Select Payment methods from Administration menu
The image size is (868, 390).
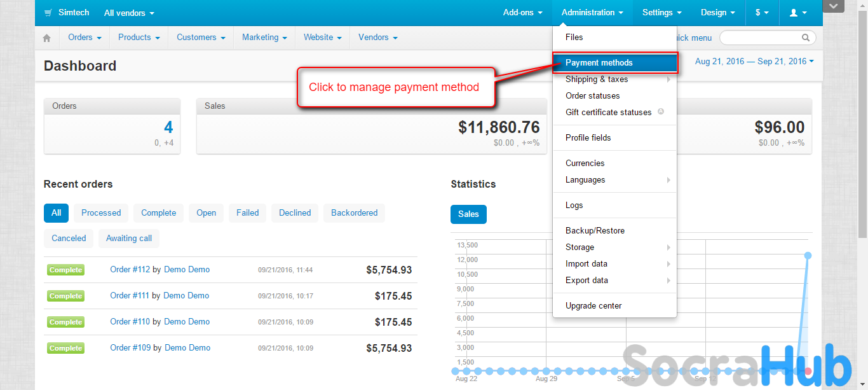coord(599,63)
